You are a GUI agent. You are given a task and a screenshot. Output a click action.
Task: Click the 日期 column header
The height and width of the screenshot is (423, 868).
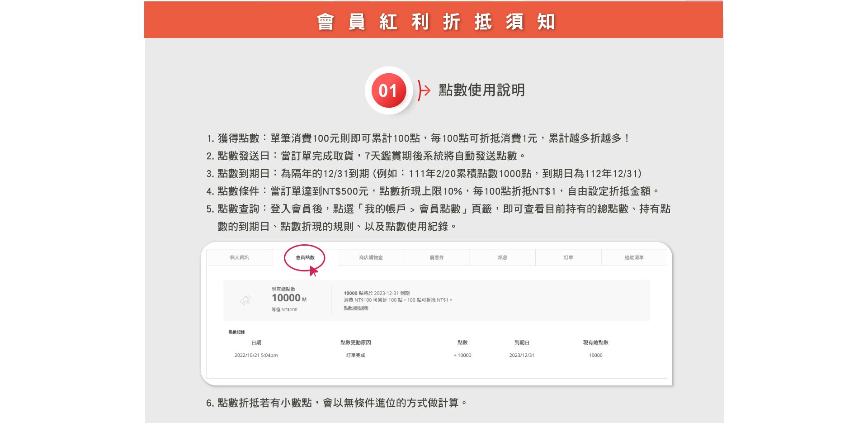coord(256,342)
